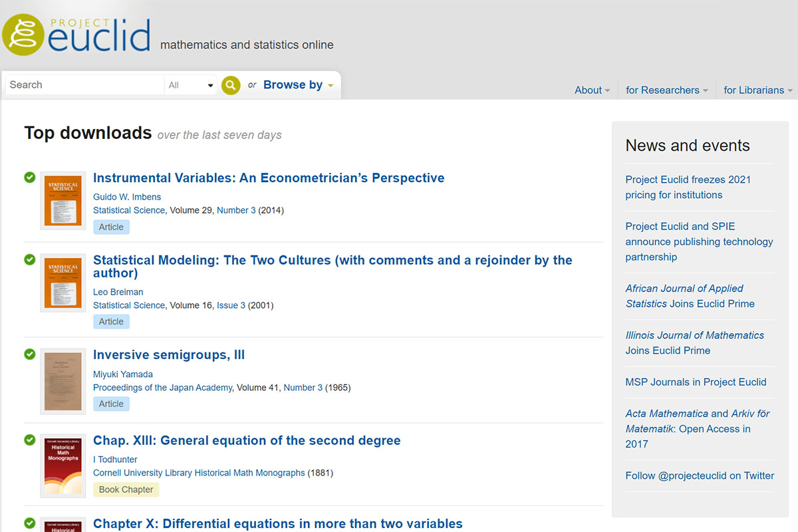Screen dimensions: 798x532
Task: Click green check icon beside Inversive semigroups
Action: 30,354
